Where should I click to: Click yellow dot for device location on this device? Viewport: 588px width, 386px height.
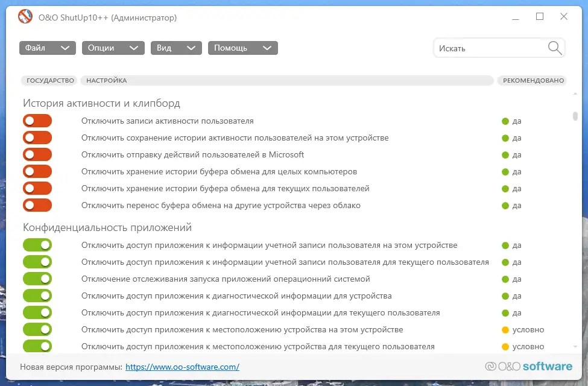point(505,330)
